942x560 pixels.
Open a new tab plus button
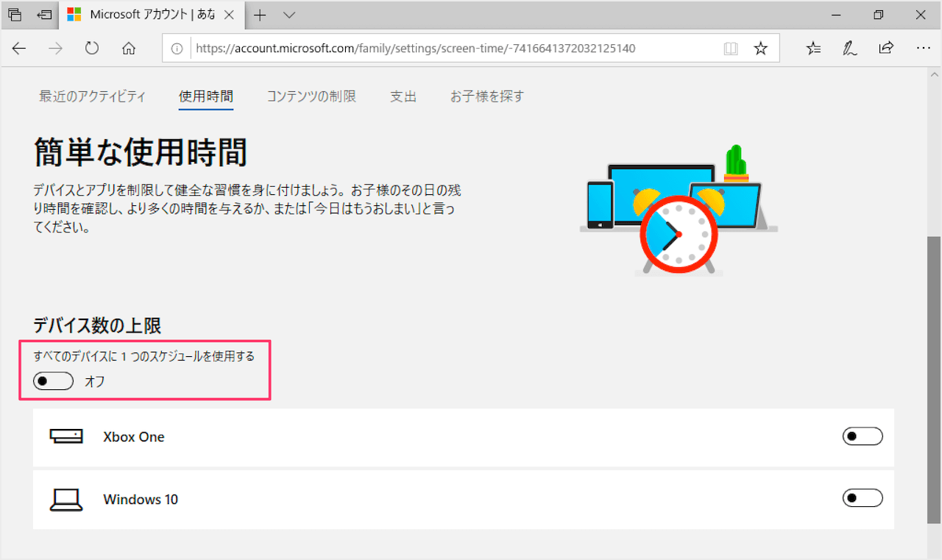260,15
